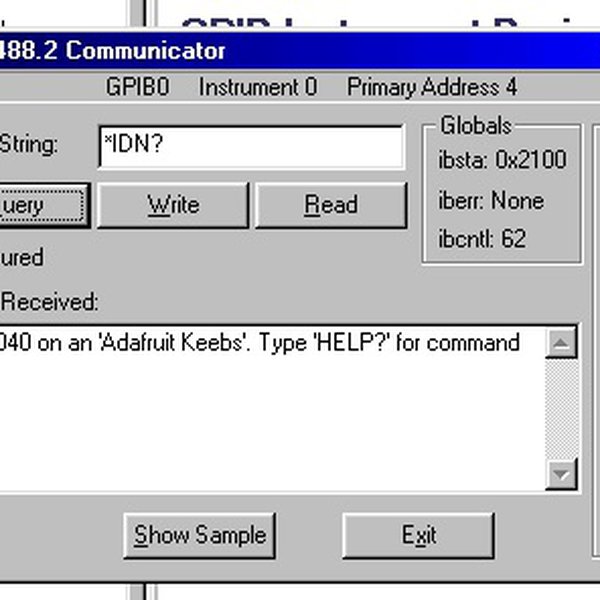600x600 pixels.
Task: Click the Query button
Action: tap(40, 205)
